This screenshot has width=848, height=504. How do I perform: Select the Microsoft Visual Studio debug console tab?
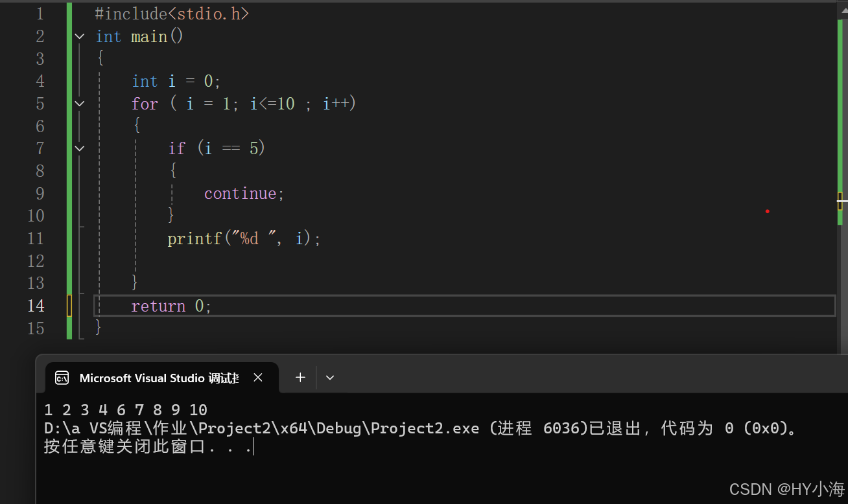pyautogui.click(x=161, y=378)
